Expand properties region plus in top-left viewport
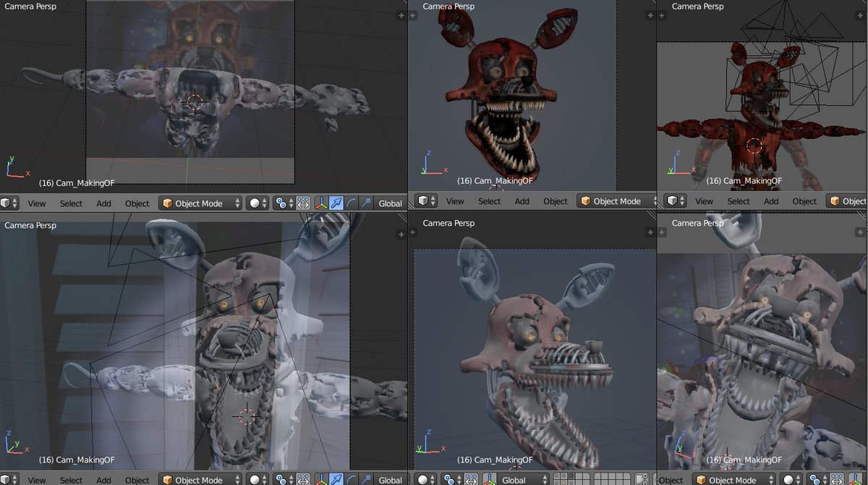 tap(402, 14)
